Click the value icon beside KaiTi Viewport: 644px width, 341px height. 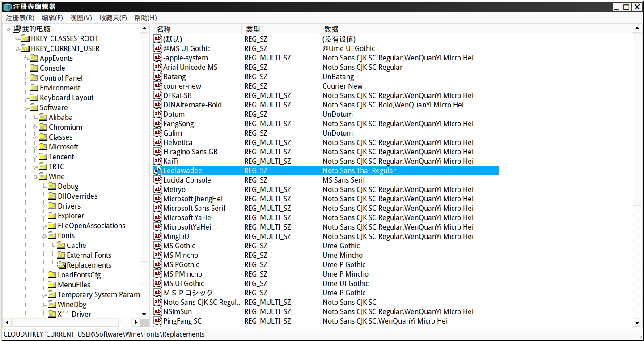158,161
